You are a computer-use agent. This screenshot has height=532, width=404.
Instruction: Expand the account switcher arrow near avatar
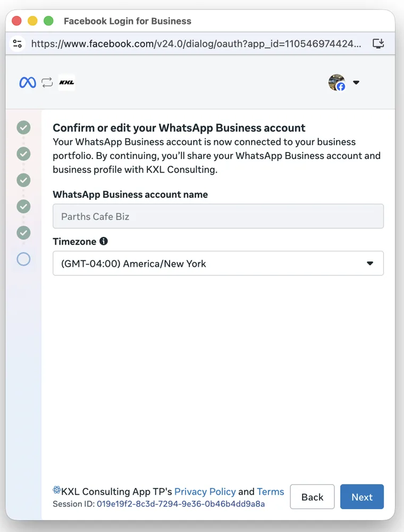click(x=356, y=82)
